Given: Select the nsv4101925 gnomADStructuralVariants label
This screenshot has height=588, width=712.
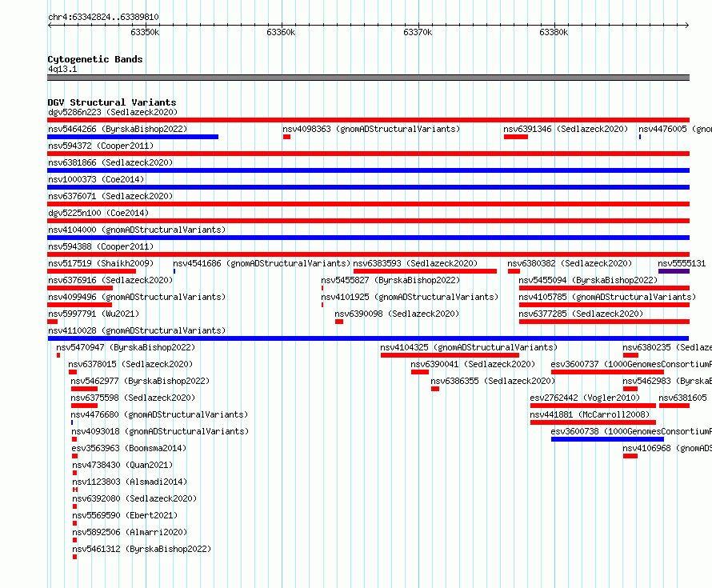Looking at the screenshot, I should point(410,297).
